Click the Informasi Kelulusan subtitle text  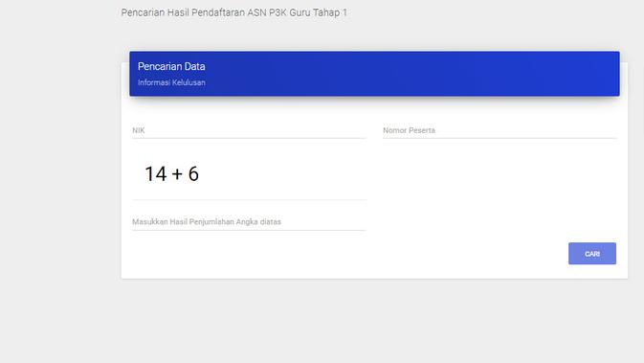171,82
